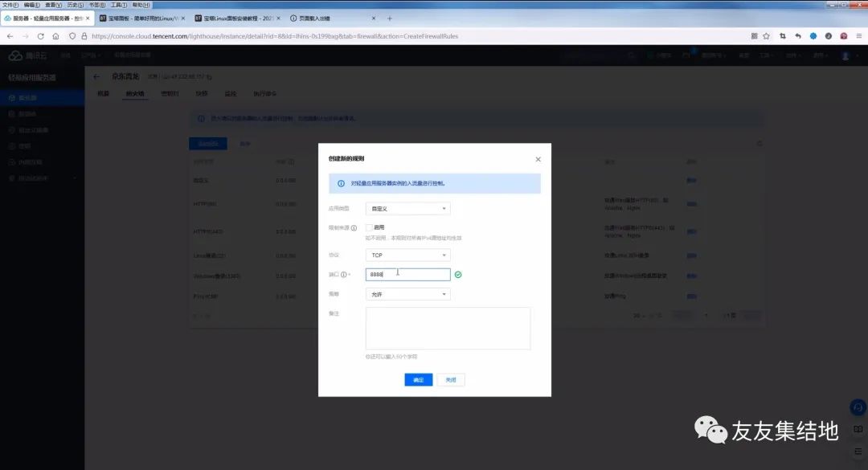Confirm the rule with the blue 确定 button
Viewport: 868px width, 470px height.
tap(419, 380)
